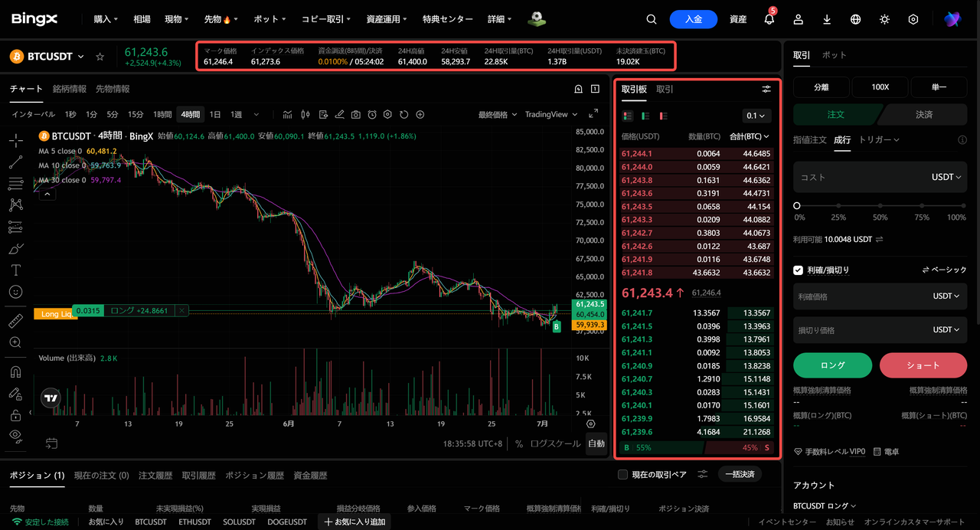
Task: Select the text tool in chart sidebar
Action: 15,270
